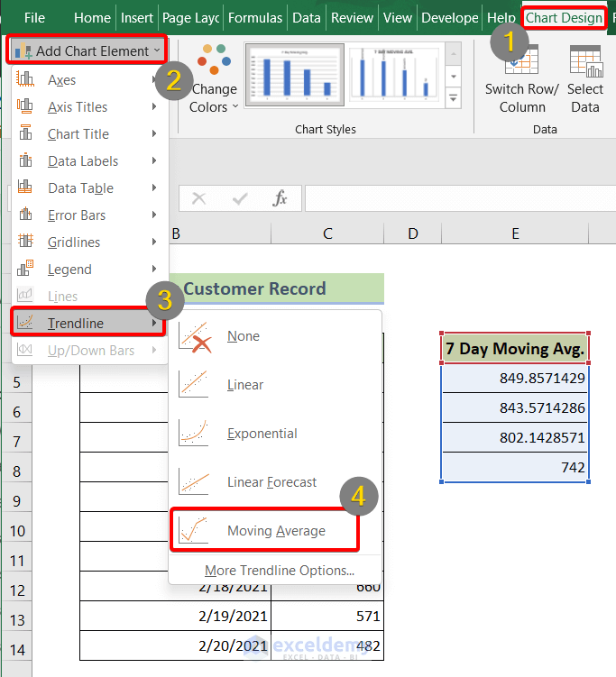This screenshot has height=677, width=616.
Task: Click inside the formula bar input
Action: click(460, 198)
